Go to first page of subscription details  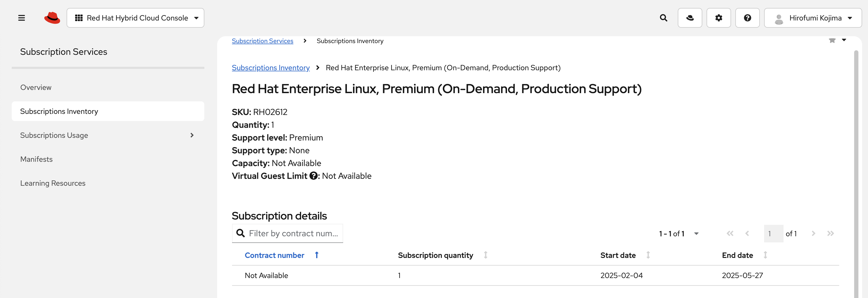(730, 234)
